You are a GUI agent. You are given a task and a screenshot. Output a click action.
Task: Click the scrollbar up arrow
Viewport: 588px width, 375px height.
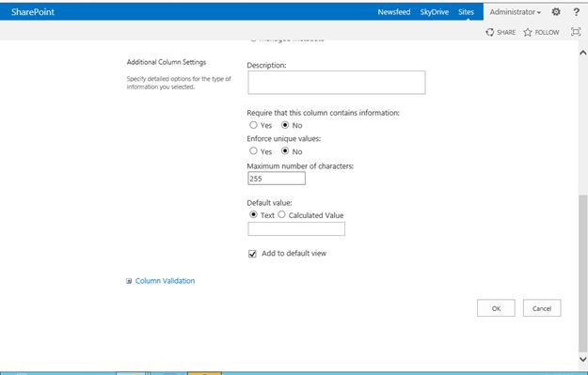coord(582,53)
